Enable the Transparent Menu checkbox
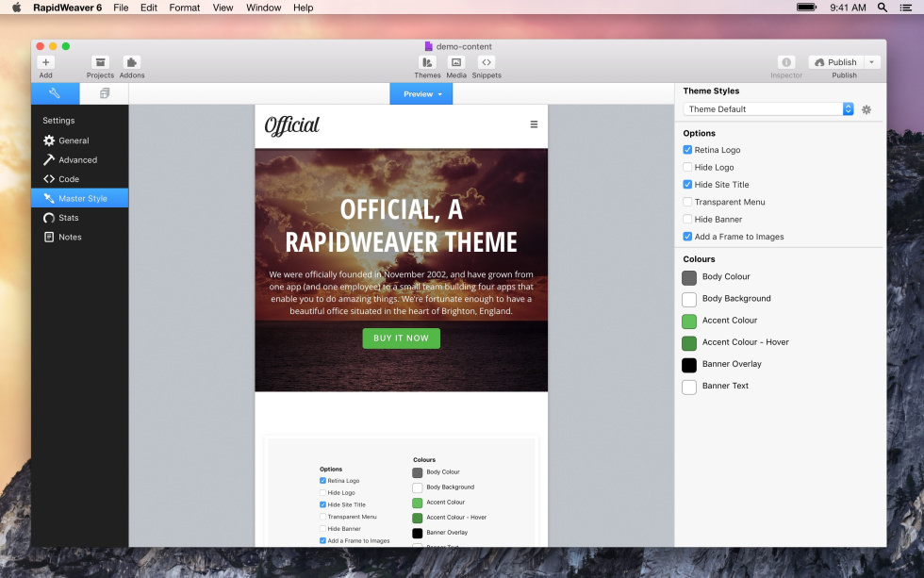 pos(687,202)
